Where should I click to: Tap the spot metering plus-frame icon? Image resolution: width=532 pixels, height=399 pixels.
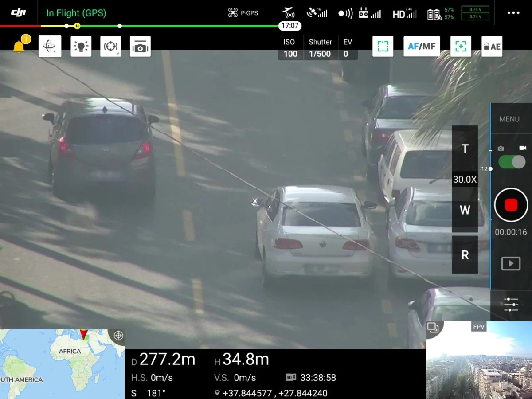coord(461,46)
